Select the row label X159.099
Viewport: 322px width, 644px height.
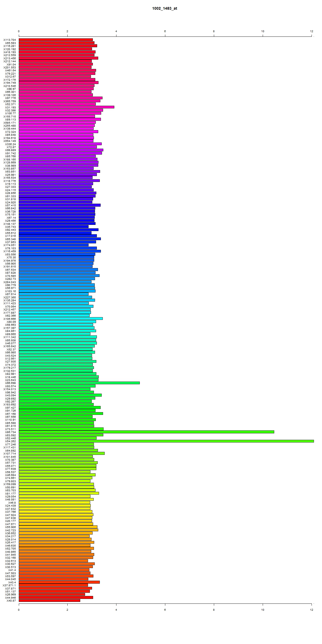[10, 484]
